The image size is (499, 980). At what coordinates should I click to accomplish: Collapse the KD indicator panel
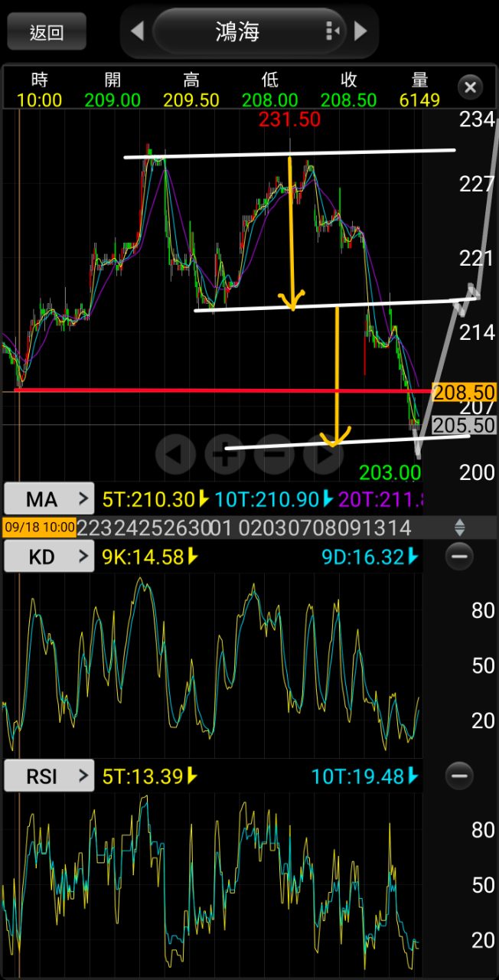[x=459, y=557]
